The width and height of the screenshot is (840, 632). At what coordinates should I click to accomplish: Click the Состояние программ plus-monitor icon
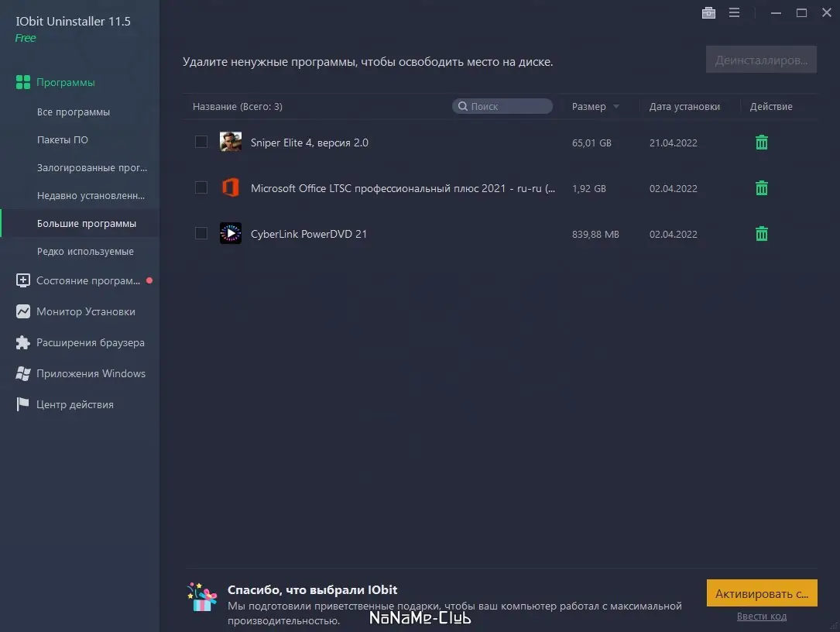tap(23, 280)
